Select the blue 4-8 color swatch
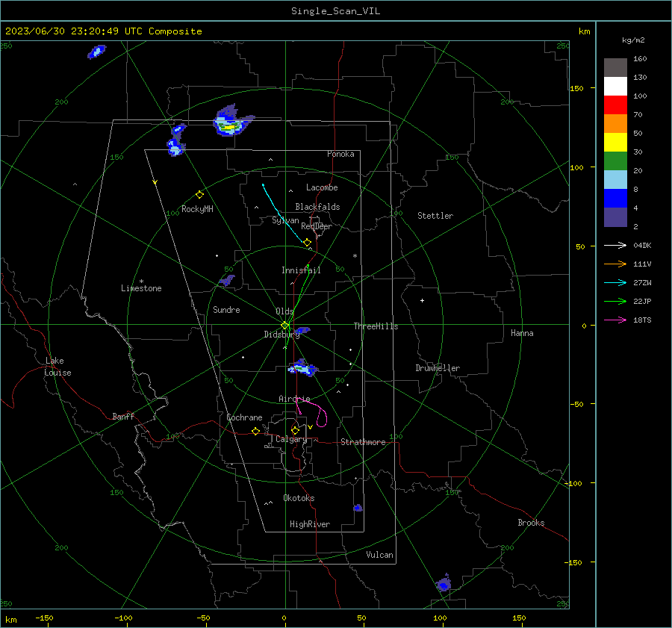 coord(615,199)
